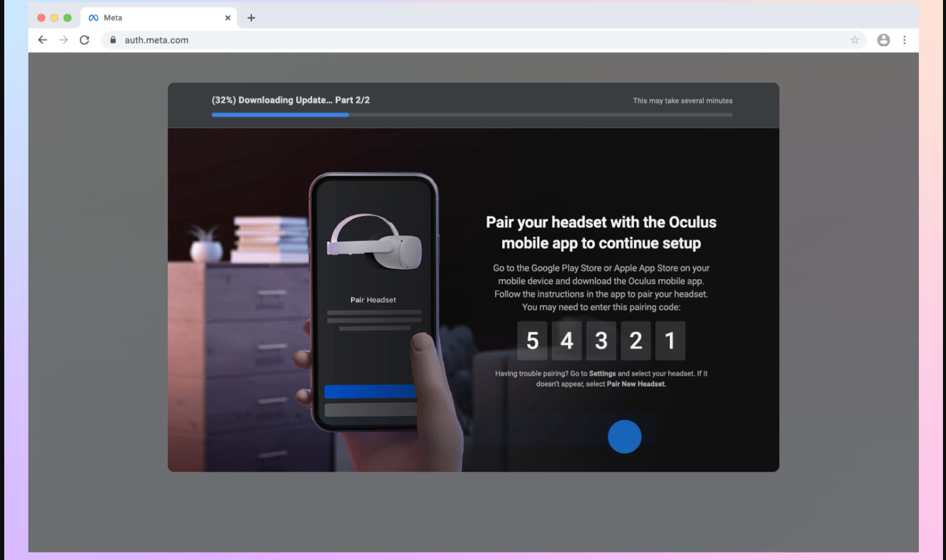Click the browser back arrow
The image size is (946, 560).
point(42,40)
